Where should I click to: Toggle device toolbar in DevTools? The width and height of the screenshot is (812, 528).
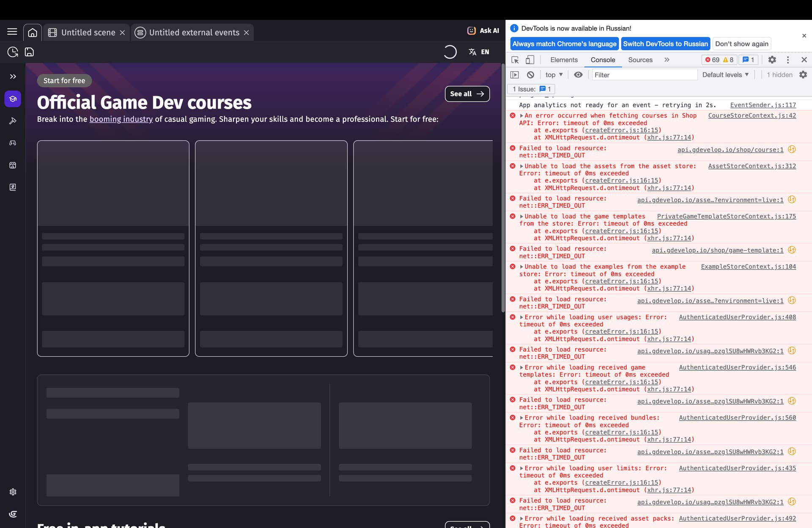(530, 60)
